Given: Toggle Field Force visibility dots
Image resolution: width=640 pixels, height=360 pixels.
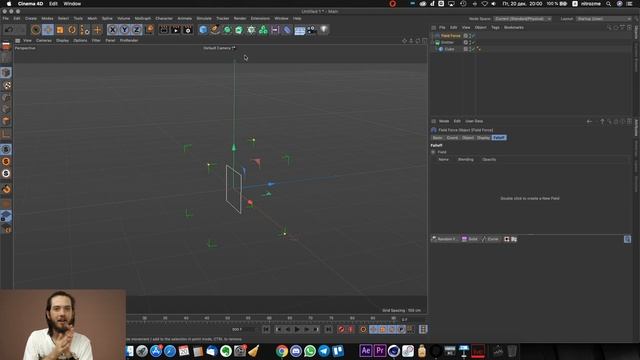Looking at the screenshot, I should 470,36.
